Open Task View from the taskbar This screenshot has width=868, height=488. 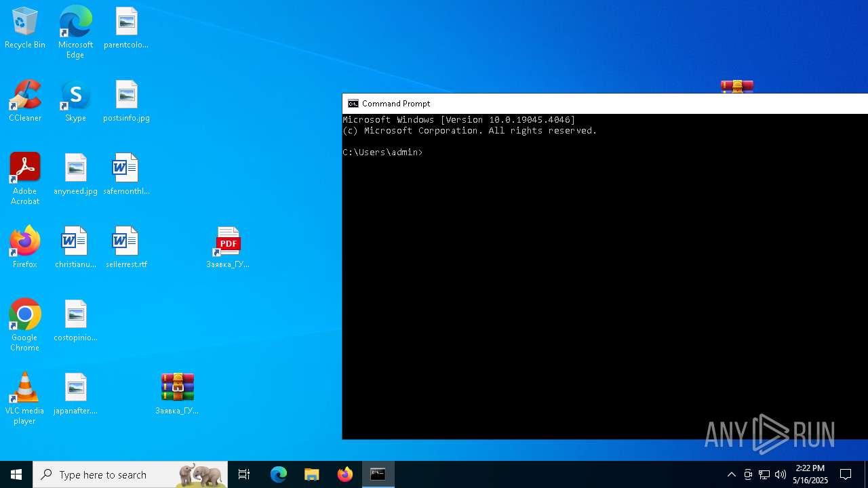244,474
